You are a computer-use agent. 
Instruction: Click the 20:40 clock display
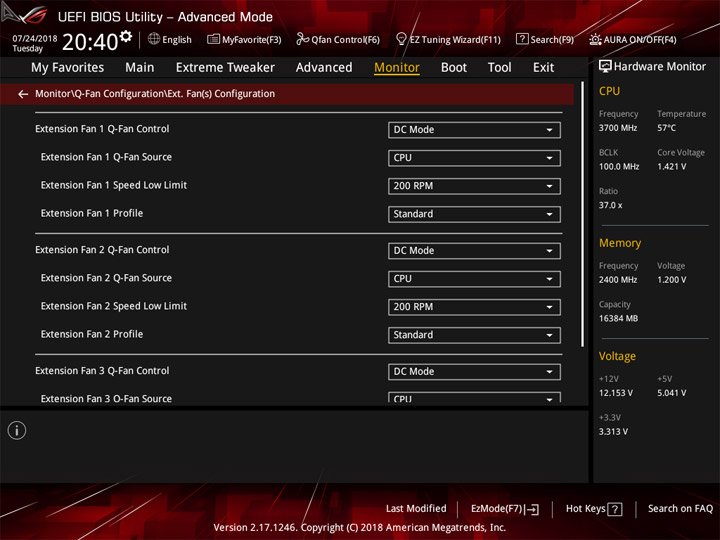click(90, 42)
